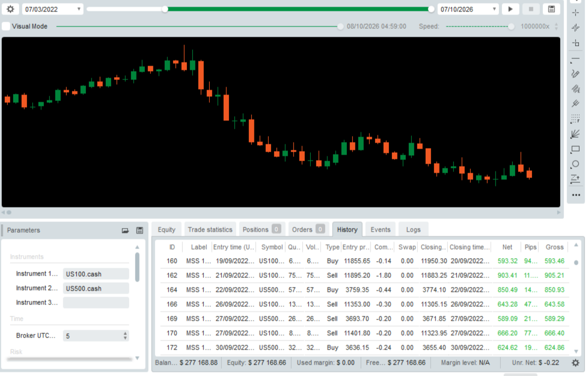
Task: Open backtesting settings gear icon
Action: [10, 9]
